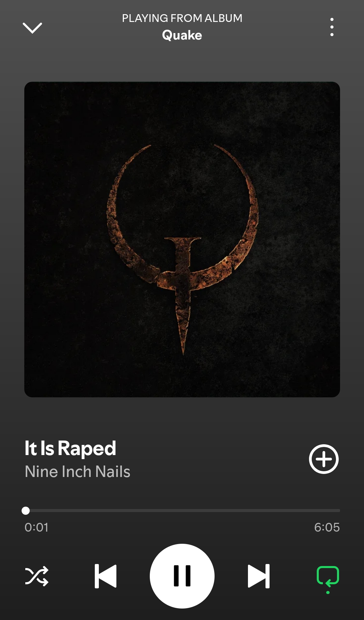Screen dimensions: 364x620
Task: Seek to the middle of the progress bar
Action: pyautogui.click(x=182, y=511)
